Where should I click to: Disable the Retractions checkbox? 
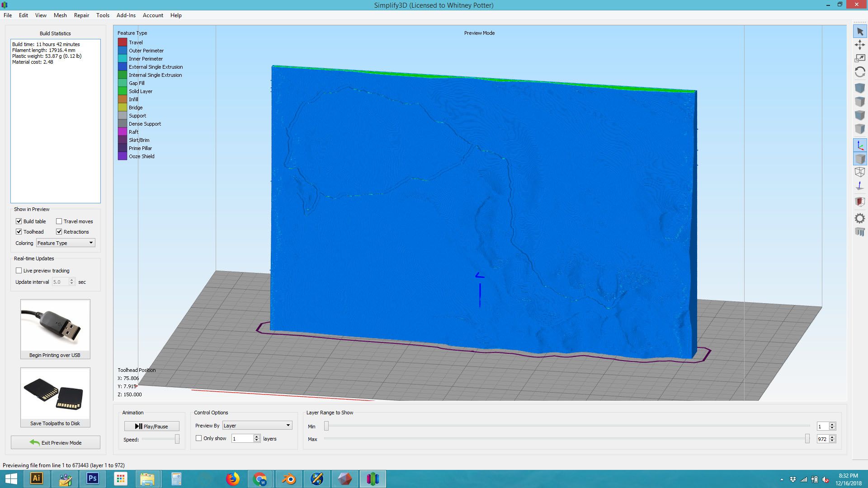point(59,231)
